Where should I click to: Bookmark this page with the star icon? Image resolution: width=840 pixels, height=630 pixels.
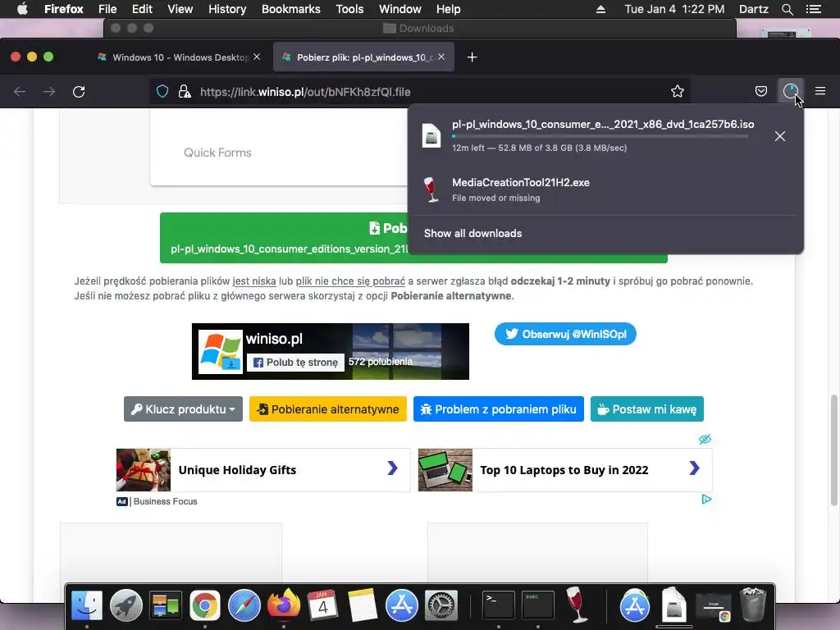point(677,92)
